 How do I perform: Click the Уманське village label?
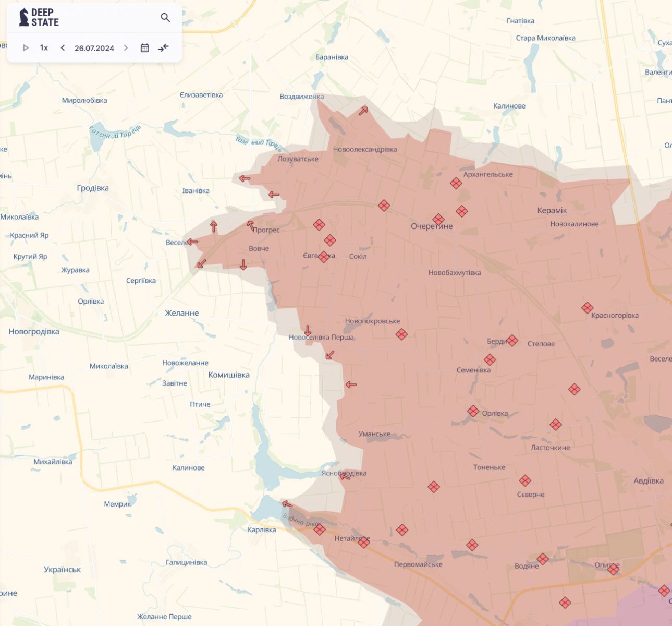[x=374, y=434]
